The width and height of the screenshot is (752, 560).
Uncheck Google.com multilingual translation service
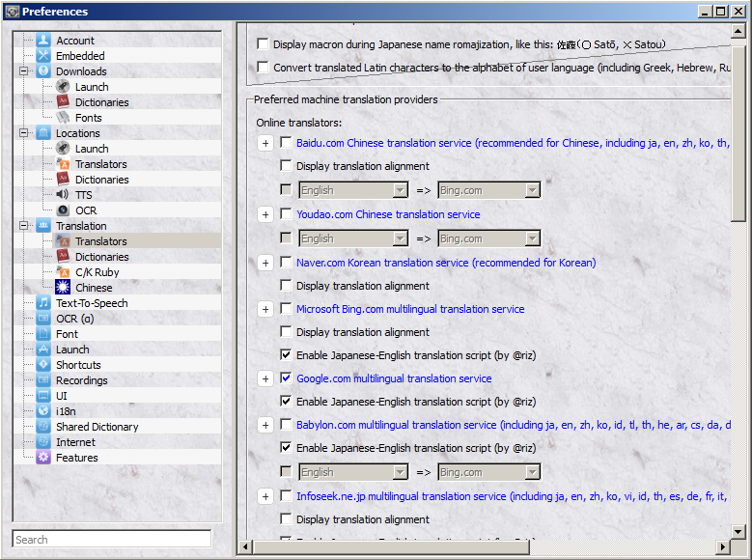coord(286,378)
